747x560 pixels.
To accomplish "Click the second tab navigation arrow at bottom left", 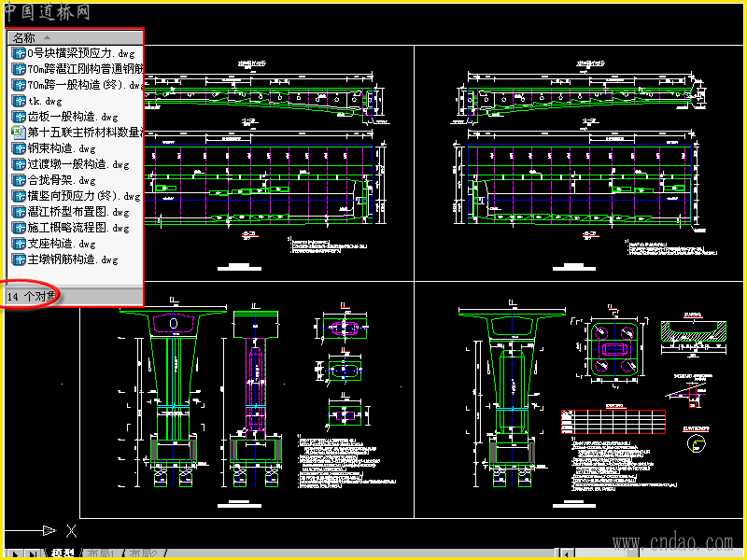I will [31, 554].
